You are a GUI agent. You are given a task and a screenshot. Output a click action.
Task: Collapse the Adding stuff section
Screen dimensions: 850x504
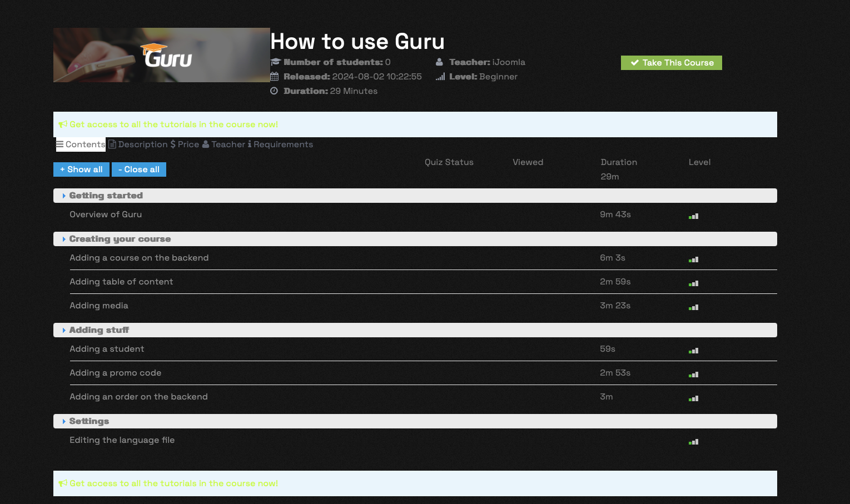click(x=415, y=330)
